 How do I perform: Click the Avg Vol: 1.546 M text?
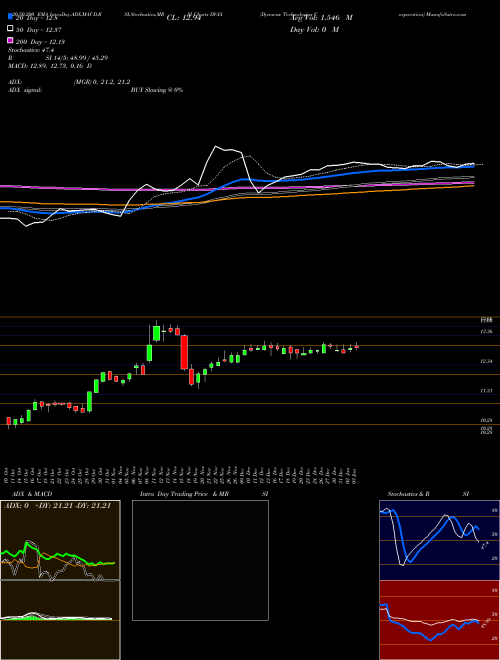[x=321, y=17]
